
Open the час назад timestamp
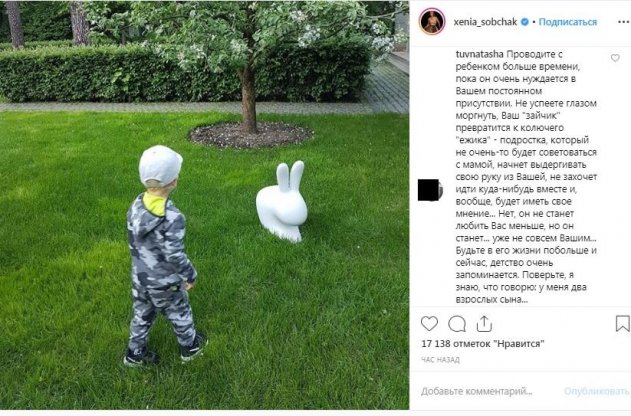tap(440, 360)
